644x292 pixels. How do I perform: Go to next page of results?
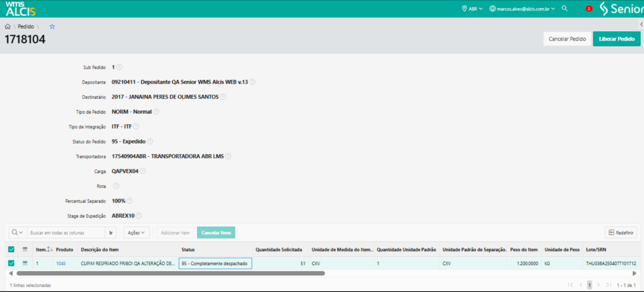(598, 285)
